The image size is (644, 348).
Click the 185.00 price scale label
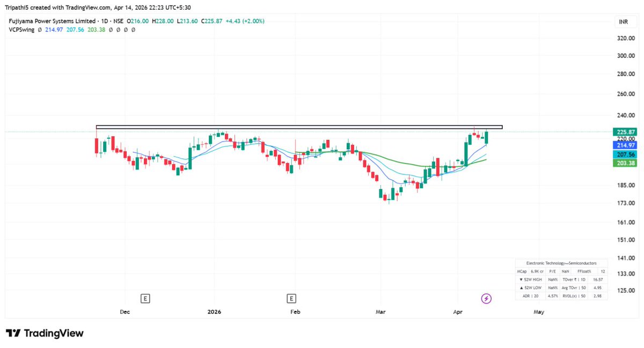pyautogui.click(x=626, y=186)
